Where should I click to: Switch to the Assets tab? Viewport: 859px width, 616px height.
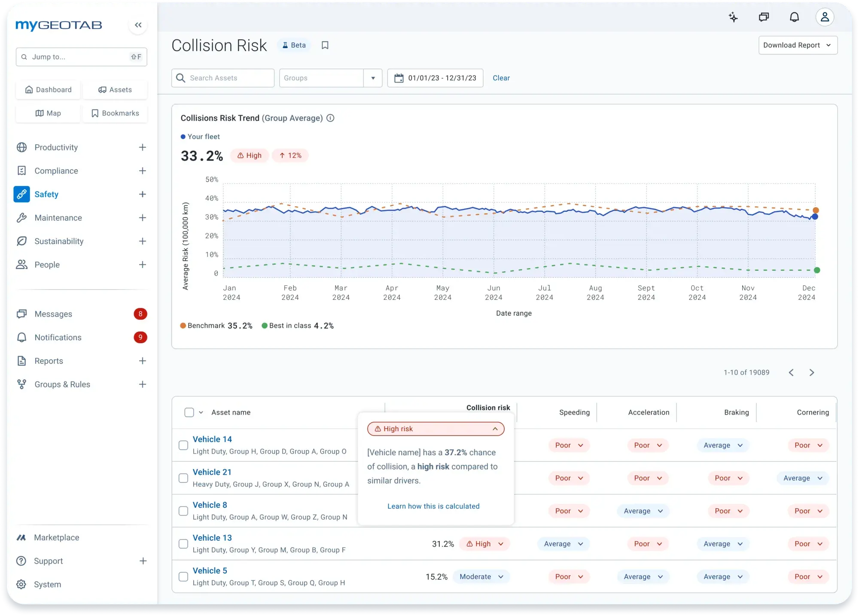[115, 89]
